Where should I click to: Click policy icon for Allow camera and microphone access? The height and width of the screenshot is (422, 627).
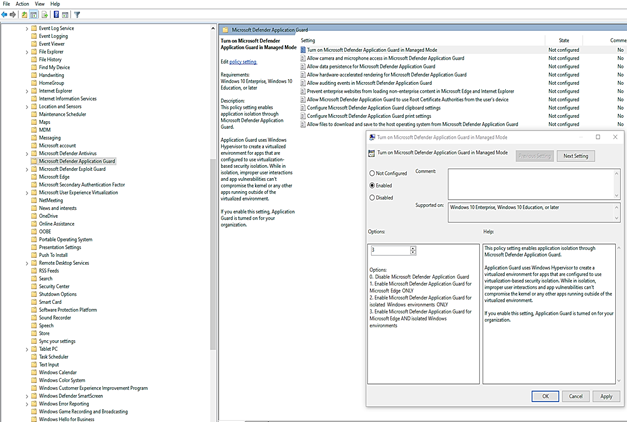tap(303, 58)
